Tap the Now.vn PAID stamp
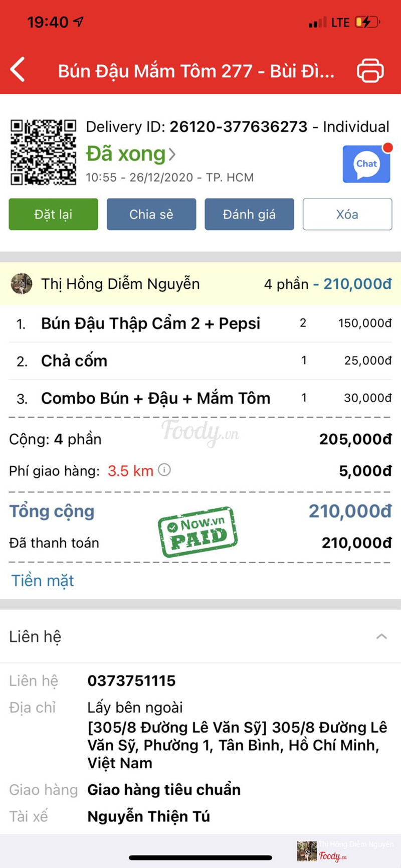This screenshot has width=401, height=868. (197, 532)
